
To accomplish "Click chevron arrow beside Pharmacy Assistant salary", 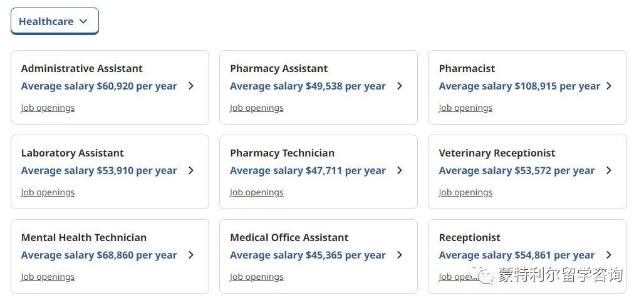I will [x=400, y=86].
